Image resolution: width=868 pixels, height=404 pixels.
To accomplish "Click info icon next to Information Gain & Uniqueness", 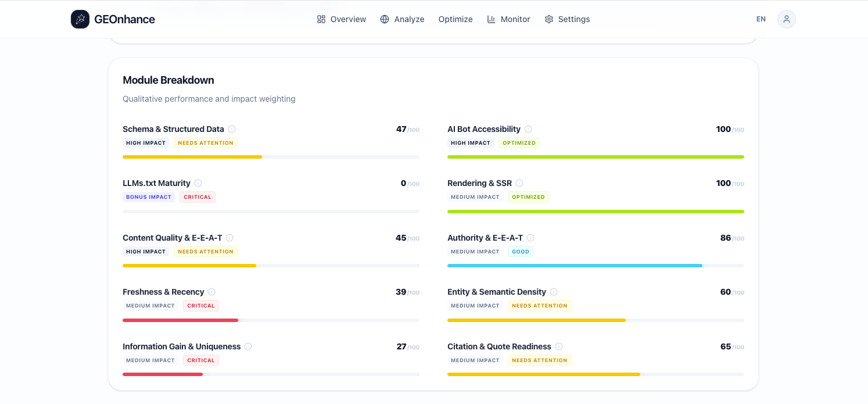I will pyautogui.click(x=248, y=346).
